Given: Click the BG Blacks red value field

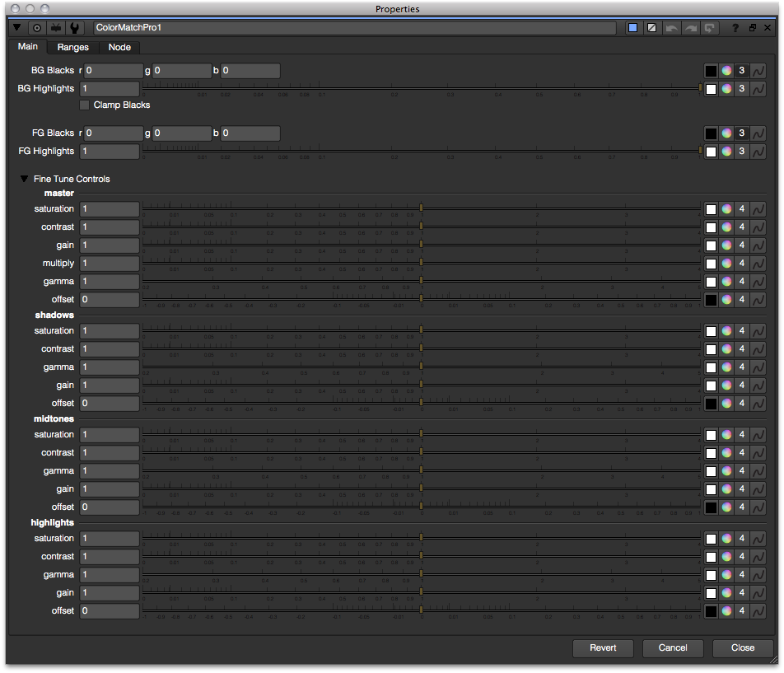Looking at the screenshot, I should [114, 71].
